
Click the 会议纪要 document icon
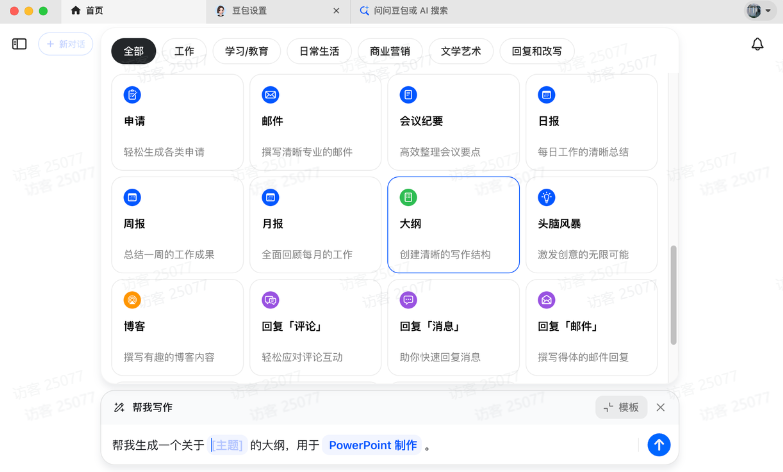pos(408,95)
